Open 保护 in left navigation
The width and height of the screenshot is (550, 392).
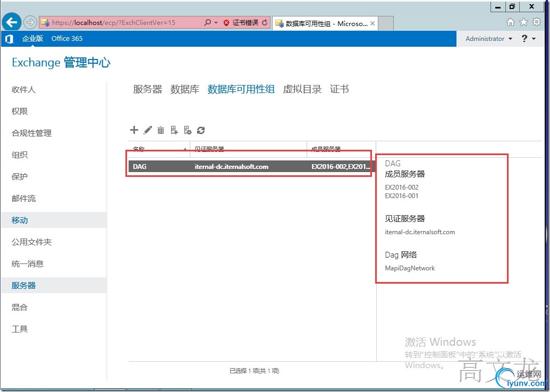coord(20,176)
